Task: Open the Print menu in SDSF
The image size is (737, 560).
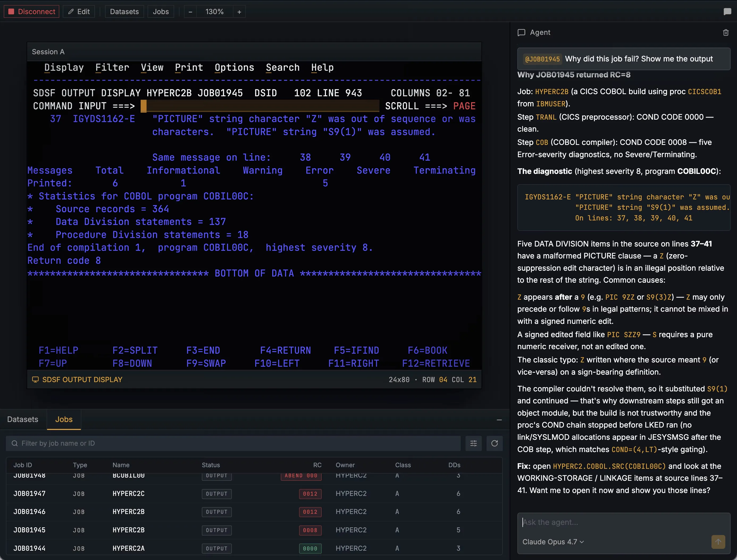Action: tap(189, 68)
